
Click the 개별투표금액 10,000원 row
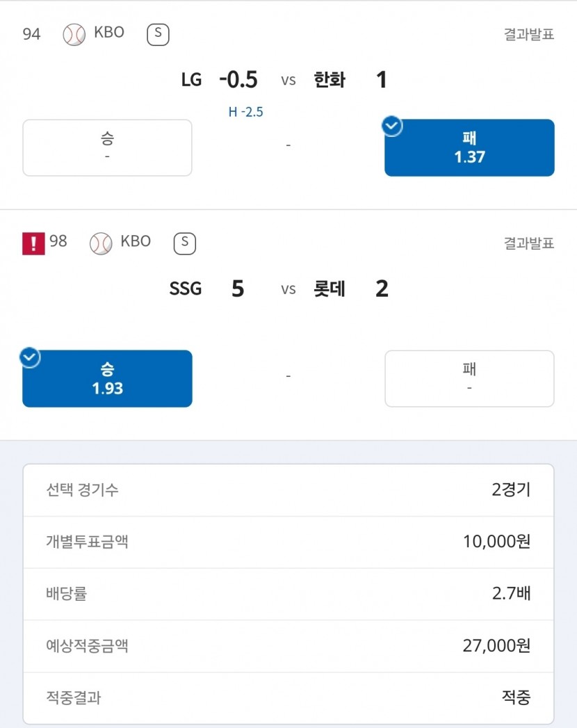click(x=288, y=542)
